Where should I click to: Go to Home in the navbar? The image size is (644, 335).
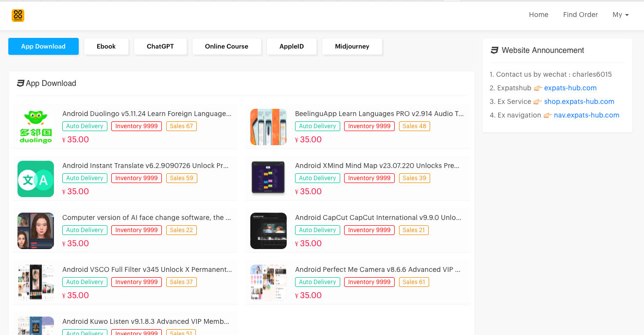pos(539,15)
